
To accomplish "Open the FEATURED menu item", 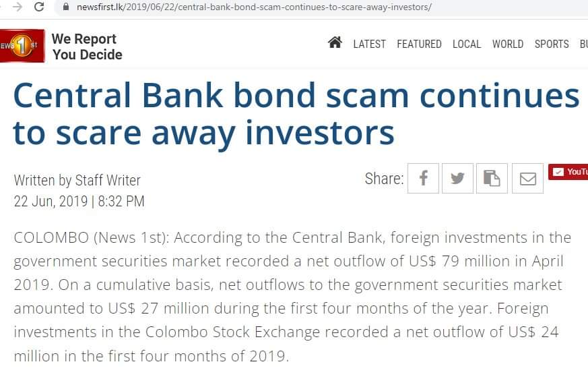I will 419,45.
